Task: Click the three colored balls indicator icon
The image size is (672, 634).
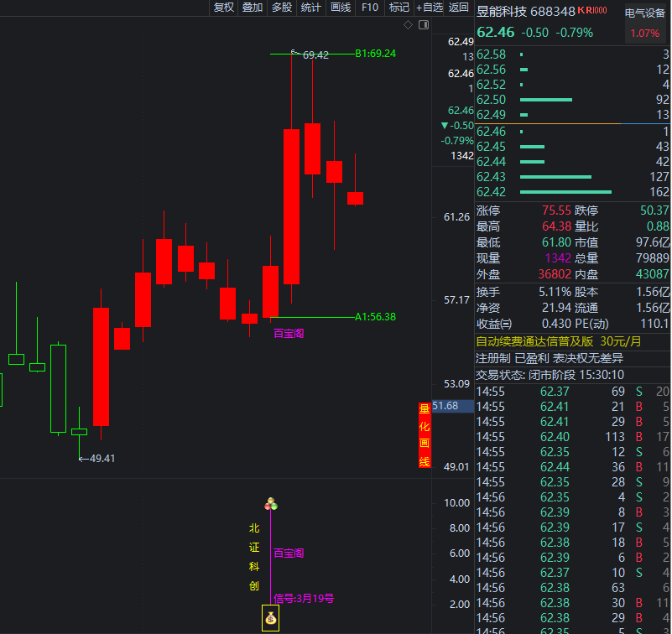Action: [271, 504]
